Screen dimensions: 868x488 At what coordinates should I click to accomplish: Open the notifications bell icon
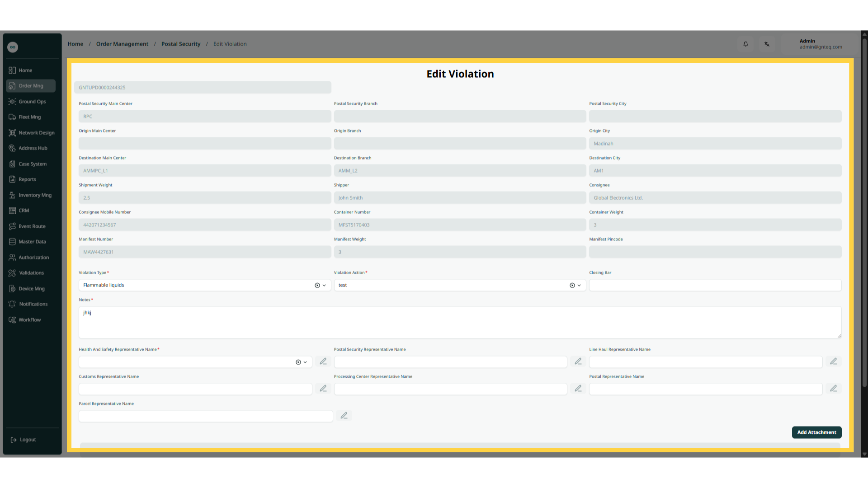pyautogui.click(x=745, y=44)
